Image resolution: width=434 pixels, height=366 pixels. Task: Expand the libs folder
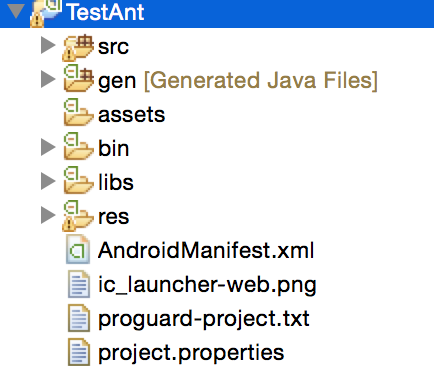(48, 181)
